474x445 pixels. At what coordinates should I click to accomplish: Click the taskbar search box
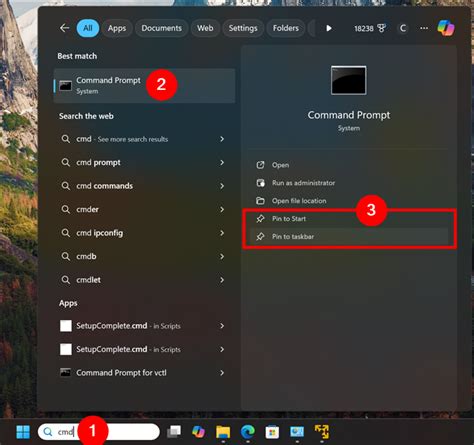click(x=99, y=432)
